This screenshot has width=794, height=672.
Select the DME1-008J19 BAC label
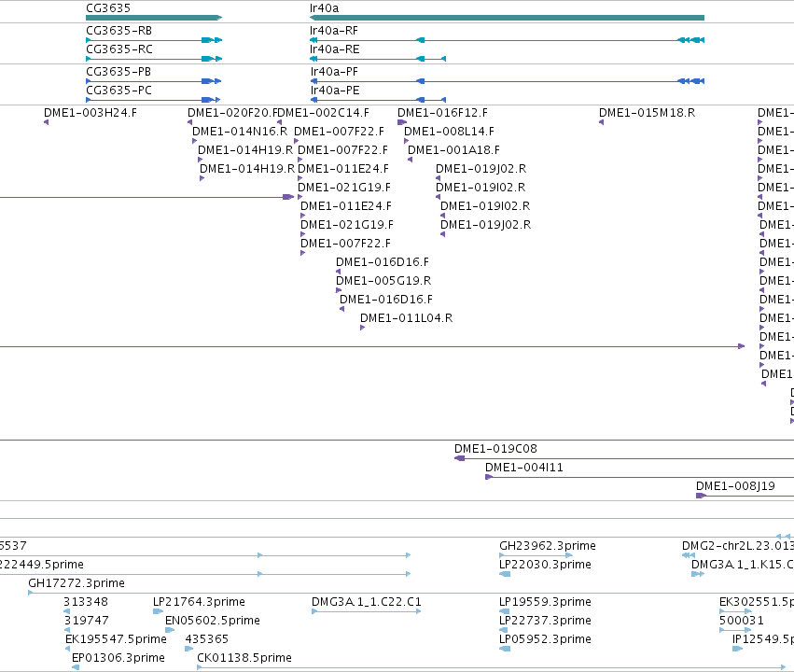click(736, 486)
